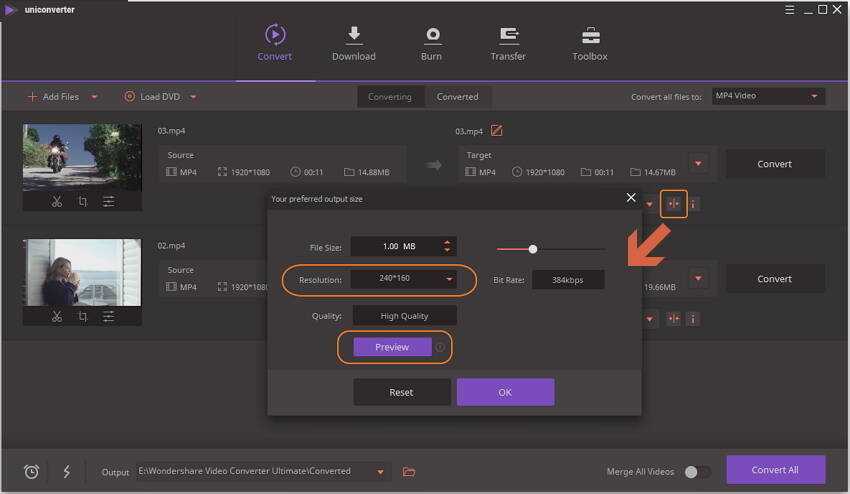Rename 03.mp4 using the edit pencil icon
Screen dimensions: 850x494
coord(497,131)
